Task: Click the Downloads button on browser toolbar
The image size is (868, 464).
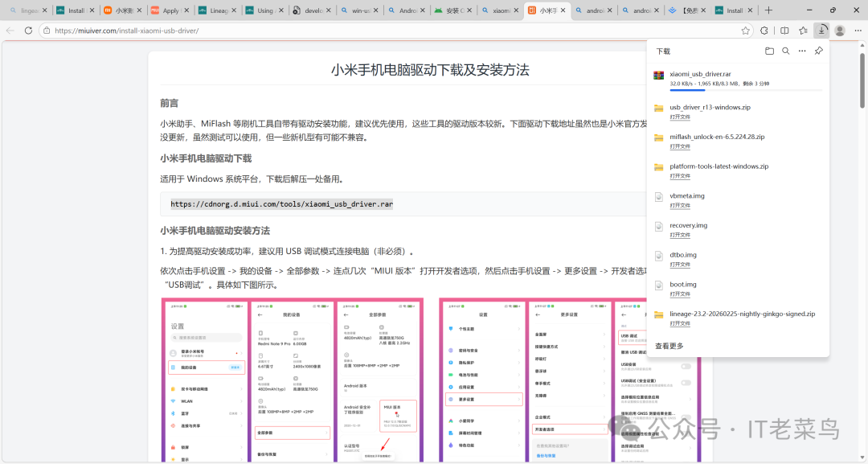Action: pyautogui.click(x=821, y=30)
